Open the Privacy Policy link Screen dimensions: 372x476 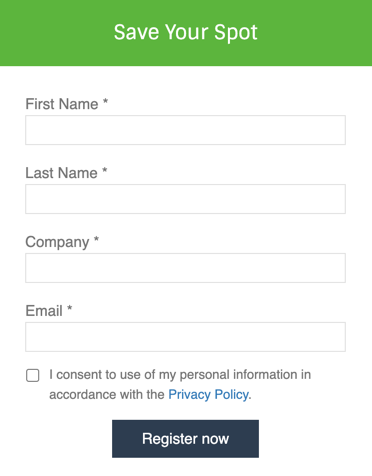click(208, 395)
